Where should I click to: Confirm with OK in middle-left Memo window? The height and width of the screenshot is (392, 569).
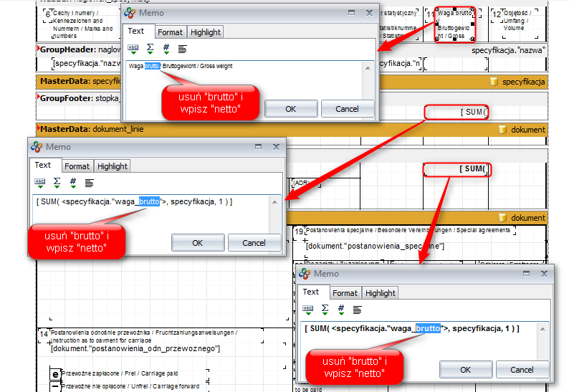point(198,242)
